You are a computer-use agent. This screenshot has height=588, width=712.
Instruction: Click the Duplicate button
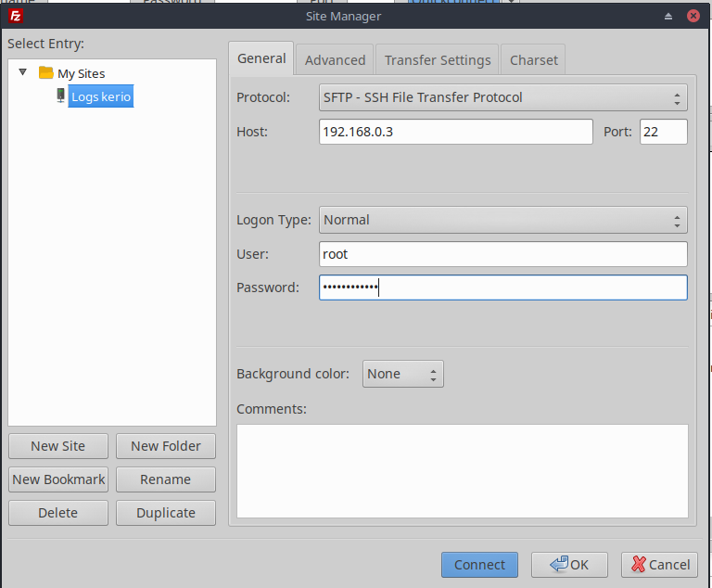pos(166,513)
